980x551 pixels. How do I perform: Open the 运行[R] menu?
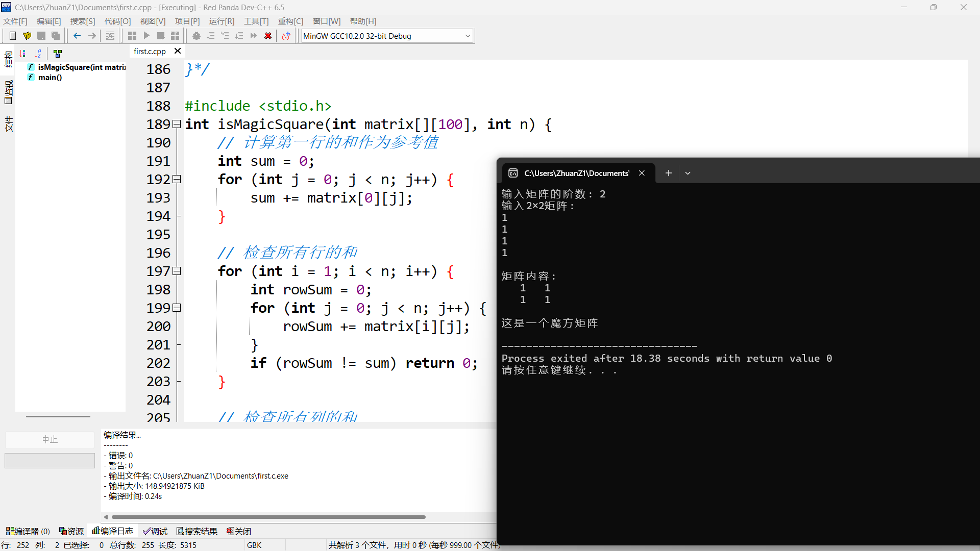(x=222, y=21)
